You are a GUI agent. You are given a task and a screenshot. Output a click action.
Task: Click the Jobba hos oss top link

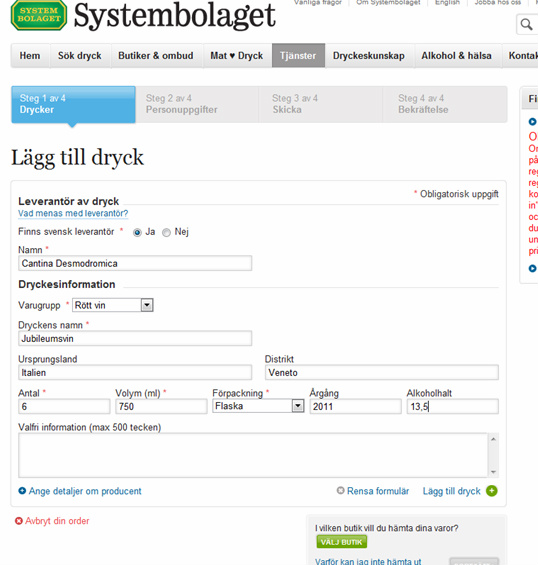coord(498,3)
